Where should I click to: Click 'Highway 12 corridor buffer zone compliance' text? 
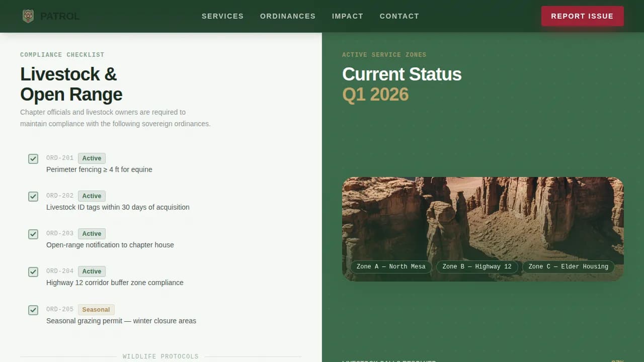[x=115, y=283]
